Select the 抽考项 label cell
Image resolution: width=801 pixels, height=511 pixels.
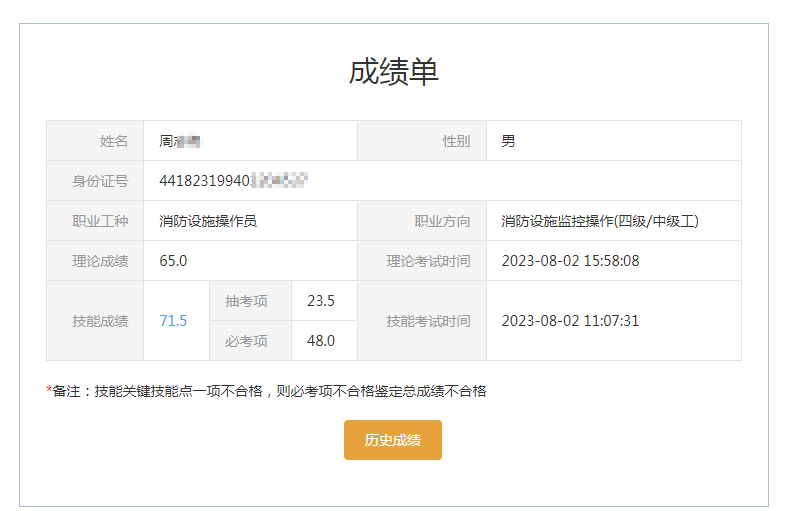[246, 301]
